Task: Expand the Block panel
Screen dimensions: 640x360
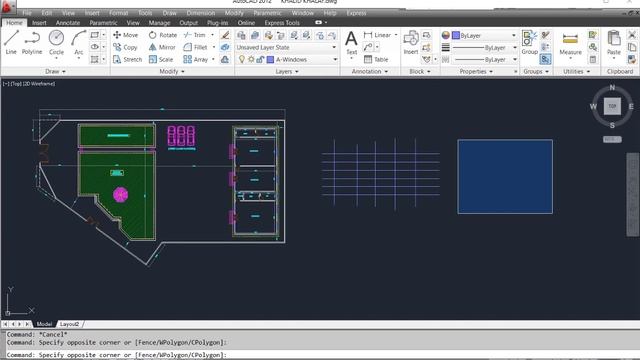Action: [420, 71]
